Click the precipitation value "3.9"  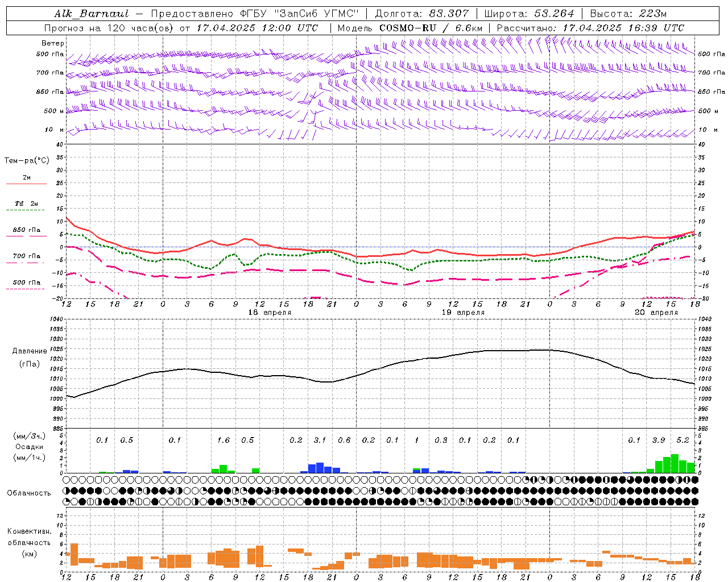(659, 440)
